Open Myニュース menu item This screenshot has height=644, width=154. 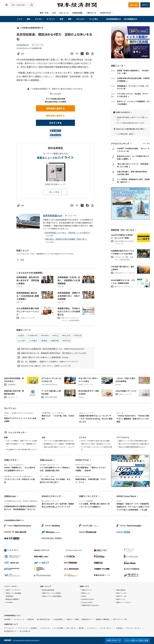(x=64, y=13)
